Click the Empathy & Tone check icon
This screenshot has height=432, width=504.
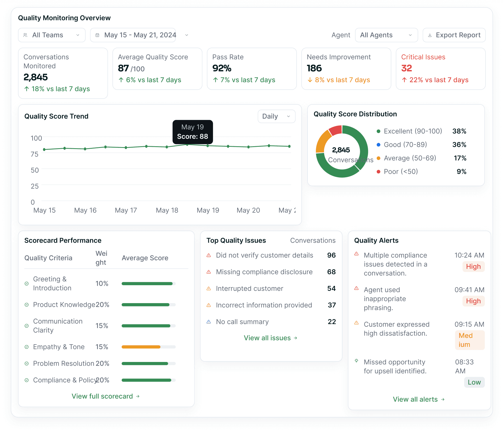pyautogui.click(x=27, y=347)
